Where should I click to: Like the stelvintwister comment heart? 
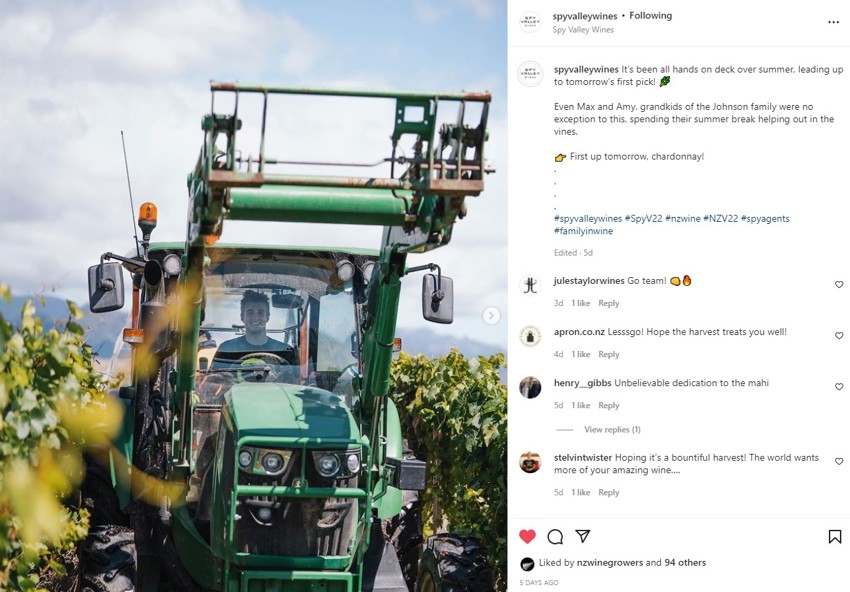coord(839,461)
